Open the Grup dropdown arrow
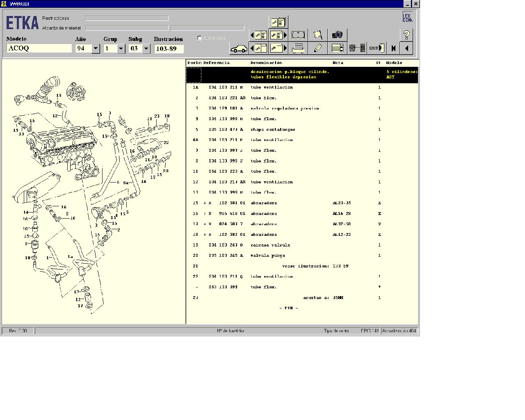 coord(121,48)
